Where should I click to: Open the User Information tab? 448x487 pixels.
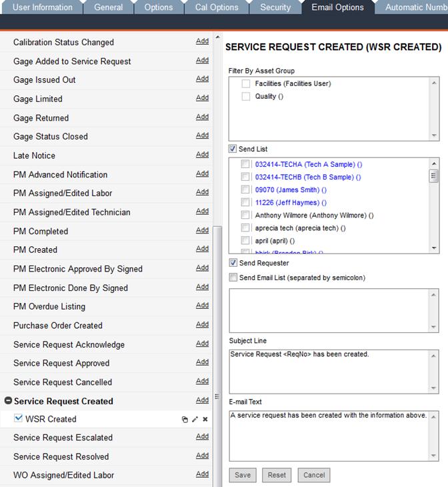pyautogui.click(x=43, y=7)
